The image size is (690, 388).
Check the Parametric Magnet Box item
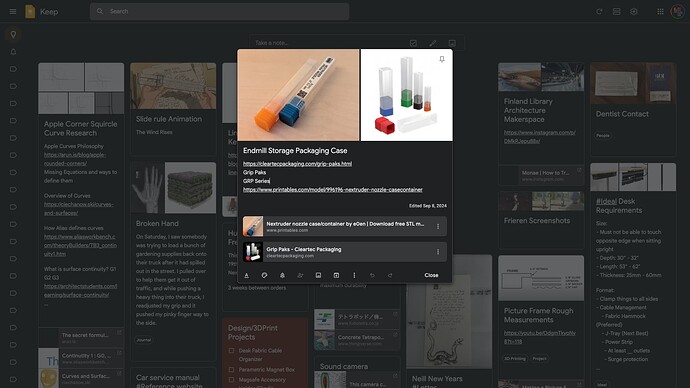(231, 370)
